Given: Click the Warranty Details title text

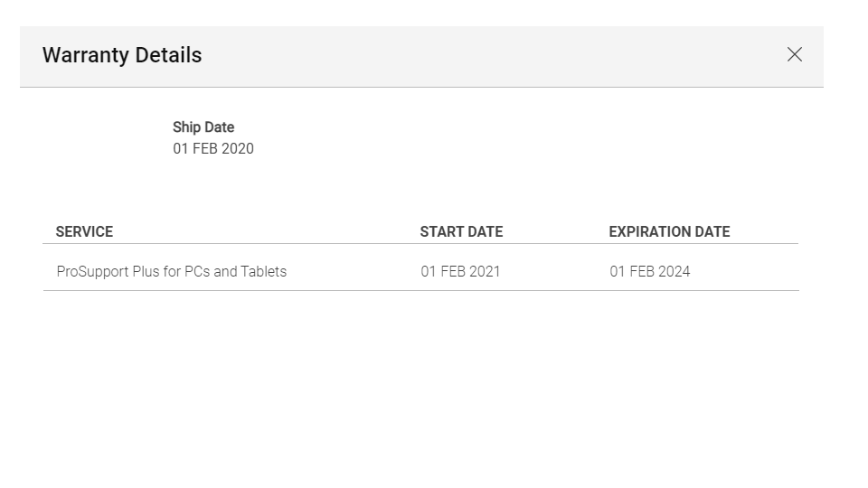Looking at the screenshot, I should [x=122, y=55].
